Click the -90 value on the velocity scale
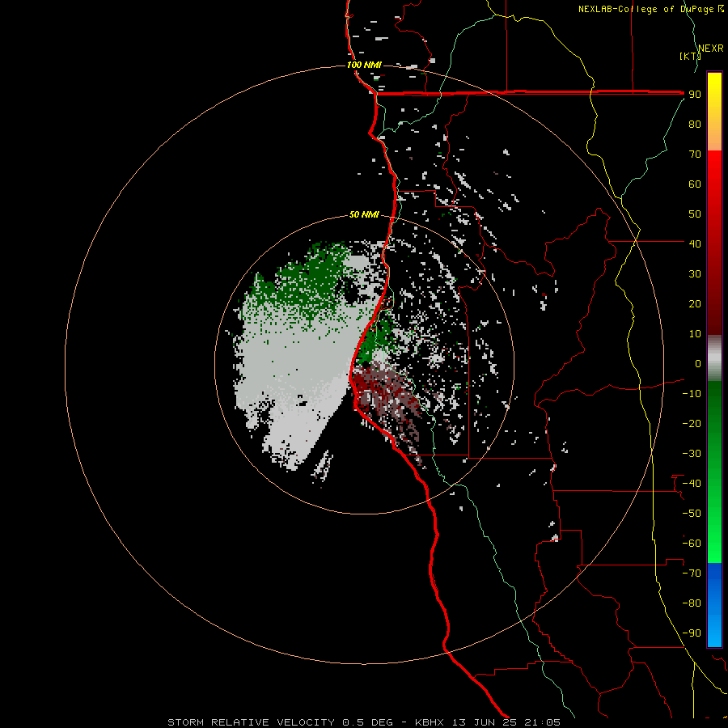Screen dimensions: 728x728 (692, 633)
